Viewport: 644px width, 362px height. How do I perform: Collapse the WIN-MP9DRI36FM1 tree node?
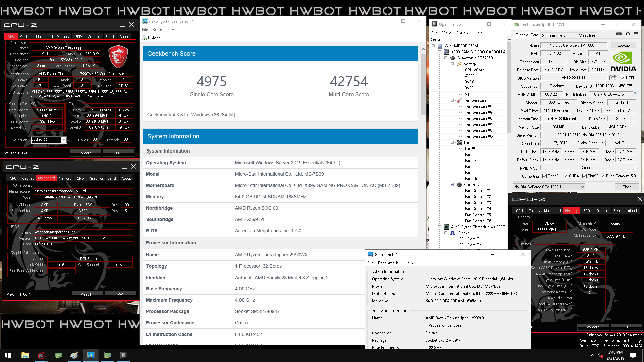[433, 46]
